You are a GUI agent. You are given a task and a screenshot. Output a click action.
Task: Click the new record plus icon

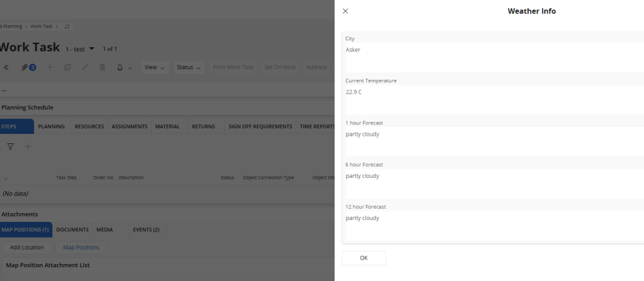[x=50, y=67]
